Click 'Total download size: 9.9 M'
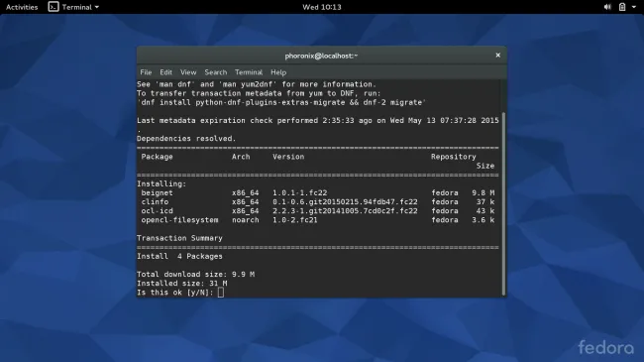The width and height of the screenshot is (644, 362). pos(195,274)
